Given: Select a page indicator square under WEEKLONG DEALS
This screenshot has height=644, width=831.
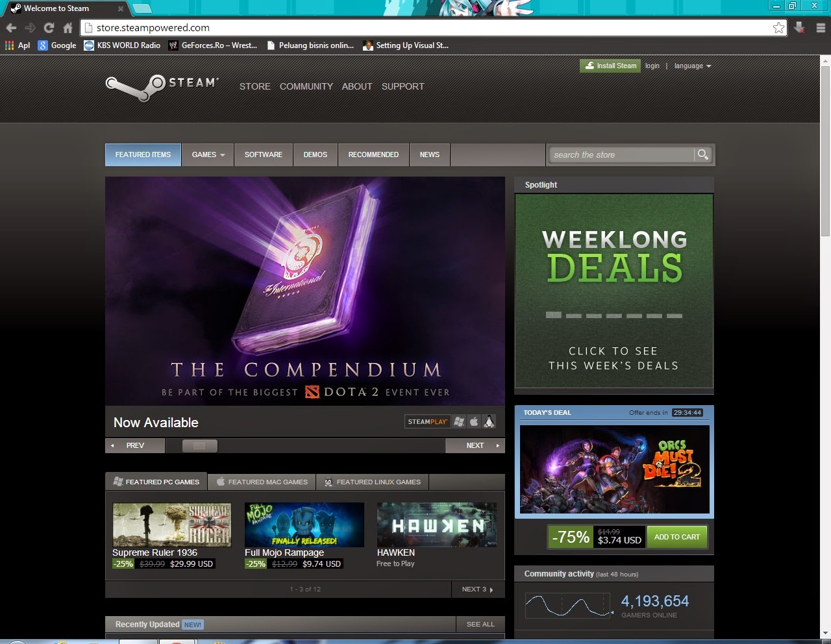Looking at the screenshot, I should (x=554, y=316).
